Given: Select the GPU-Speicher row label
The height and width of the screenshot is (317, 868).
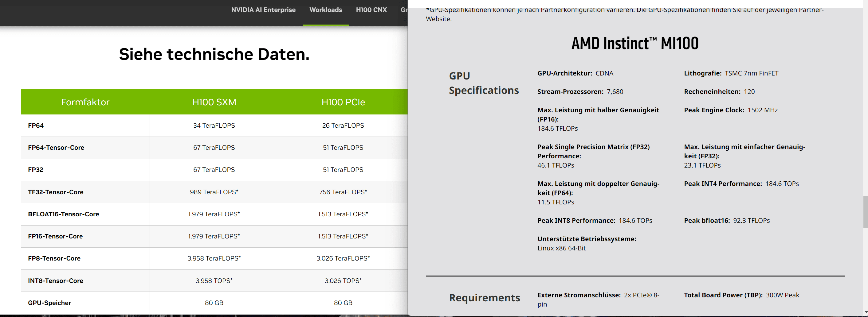Looking at the screenshot, I should (49, 303).
